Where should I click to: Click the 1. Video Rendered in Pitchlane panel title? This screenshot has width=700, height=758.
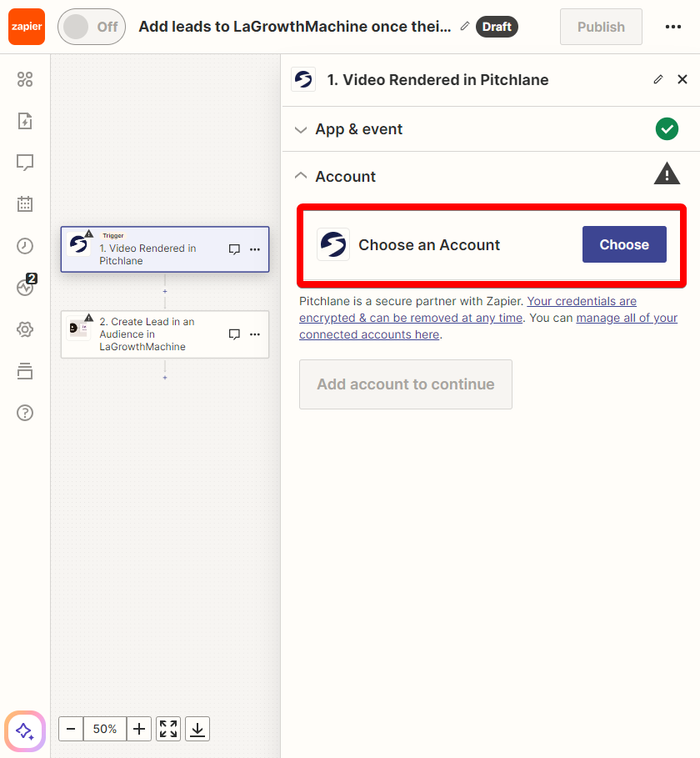pyautogui.click(x=437, y=80)
